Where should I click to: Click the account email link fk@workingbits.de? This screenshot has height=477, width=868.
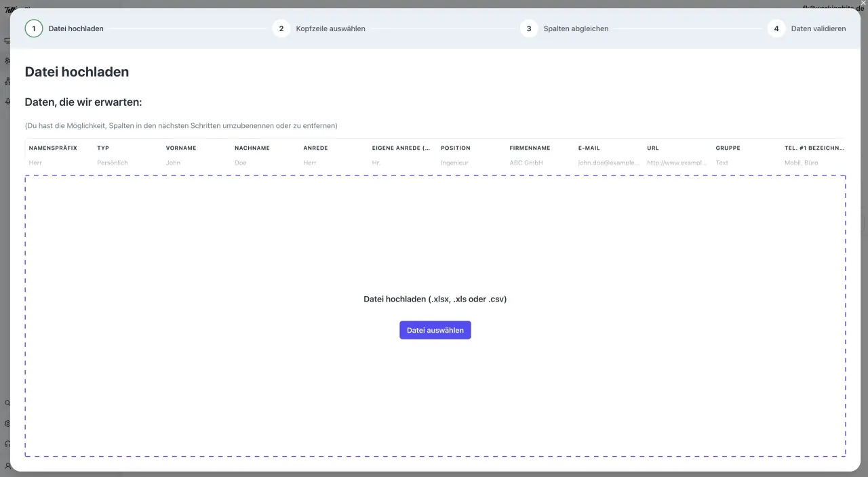833,8
